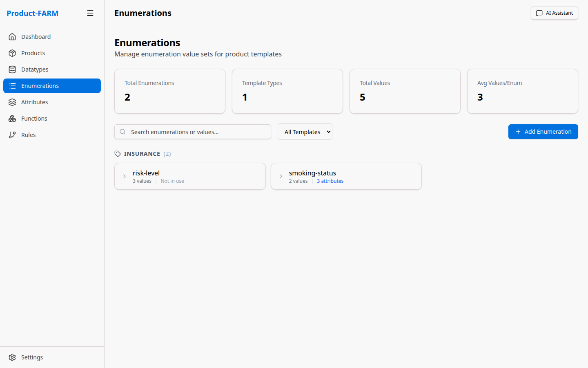Click the Add Enumeration button

(543, 132)
